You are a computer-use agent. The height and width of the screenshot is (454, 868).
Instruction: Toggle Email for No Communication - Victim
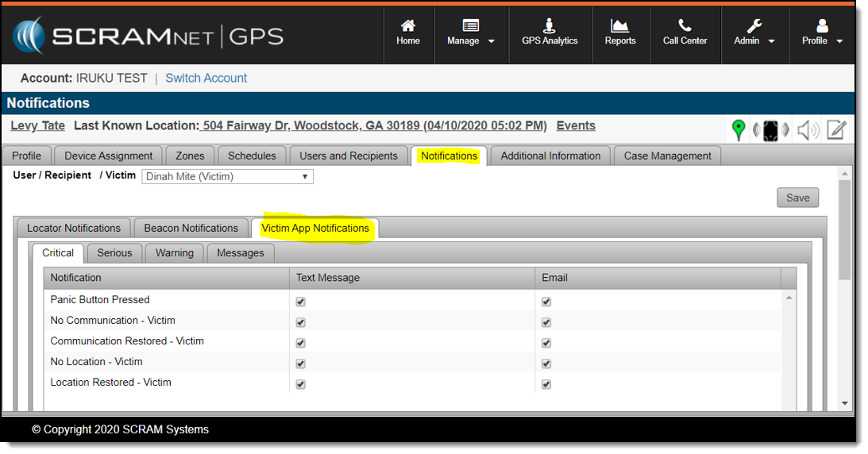click(x=546, y=322)
